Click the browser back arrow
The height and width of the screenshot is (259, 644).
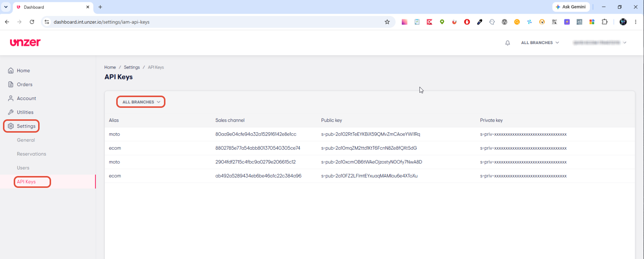coord(7,22)
